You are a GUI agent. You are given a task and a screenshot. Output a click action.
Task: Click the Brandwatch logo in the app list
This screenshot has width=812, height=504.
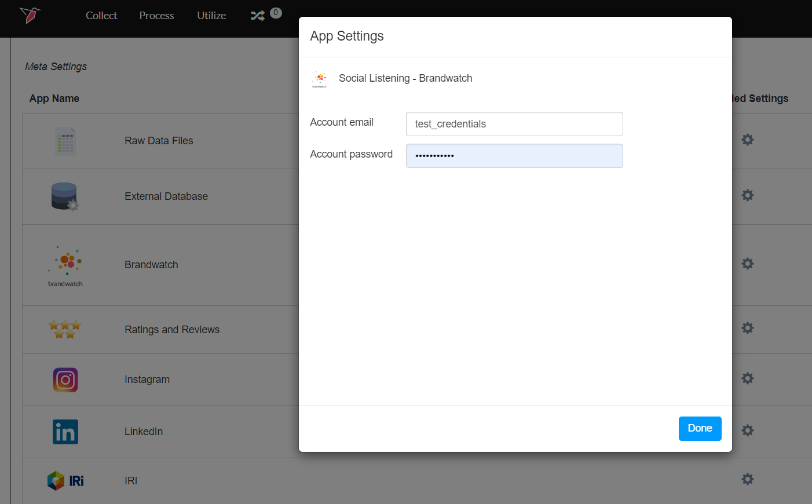coord(65,265)
